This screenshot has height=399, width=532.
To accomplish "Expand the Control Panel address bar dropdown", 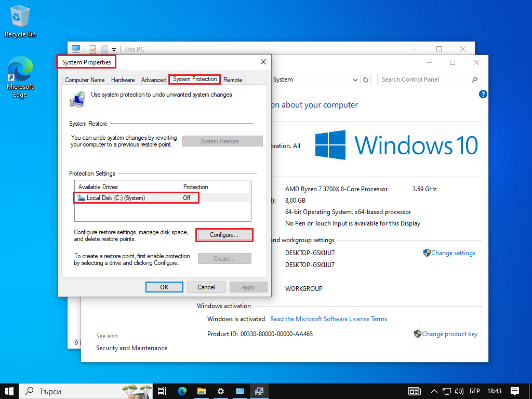I will click(x=355, y=79).
